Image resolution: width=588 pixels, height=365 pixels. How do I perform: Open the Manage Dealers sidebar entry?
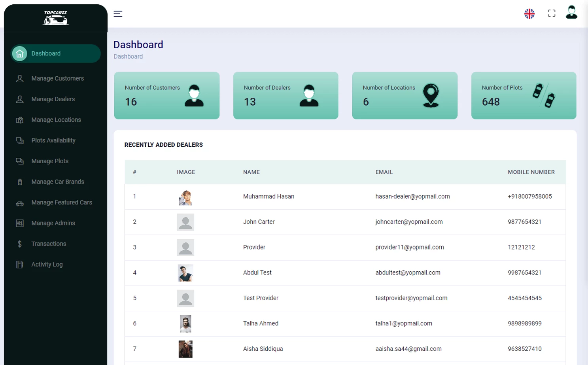click(x=20, y=99)
